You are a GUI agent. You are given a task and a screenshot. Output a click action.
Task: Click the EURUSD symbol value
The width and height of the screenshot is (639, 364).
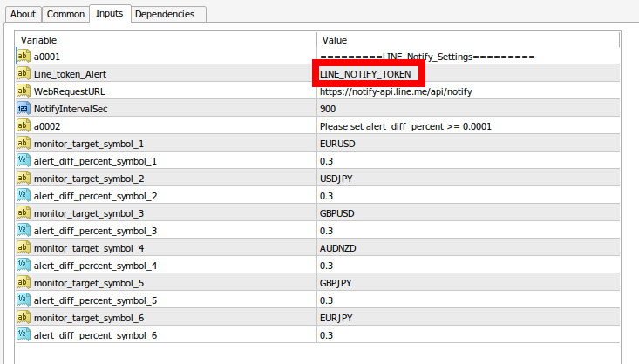(x=338, y=144)
